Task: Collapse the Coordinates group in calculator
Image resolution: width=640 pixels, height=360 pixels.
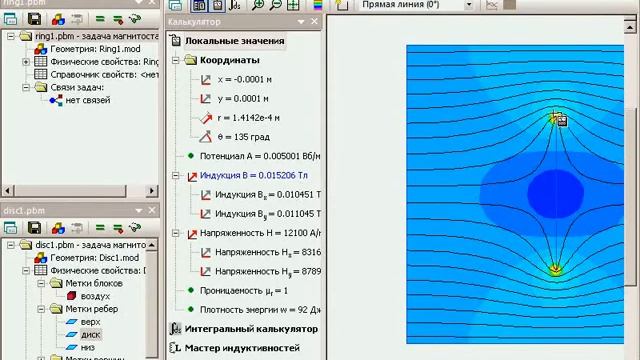Action: pos(176,60)
